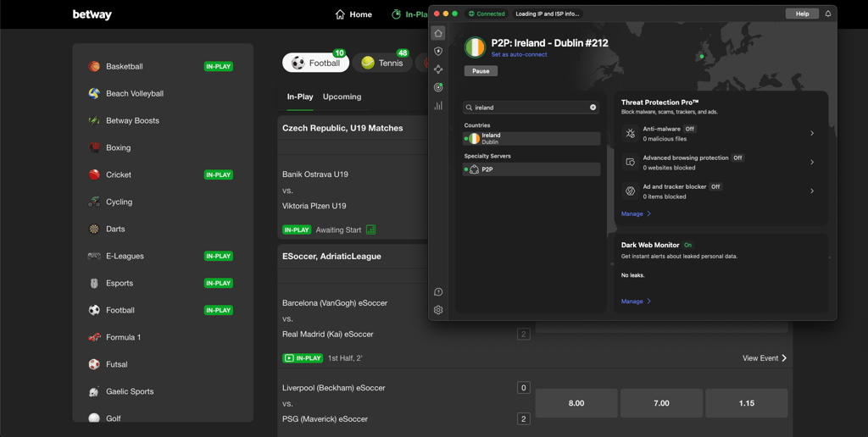868x437 pixels.
Task: Click Advanced browsing protection icon
Action: tap(630, 162)
